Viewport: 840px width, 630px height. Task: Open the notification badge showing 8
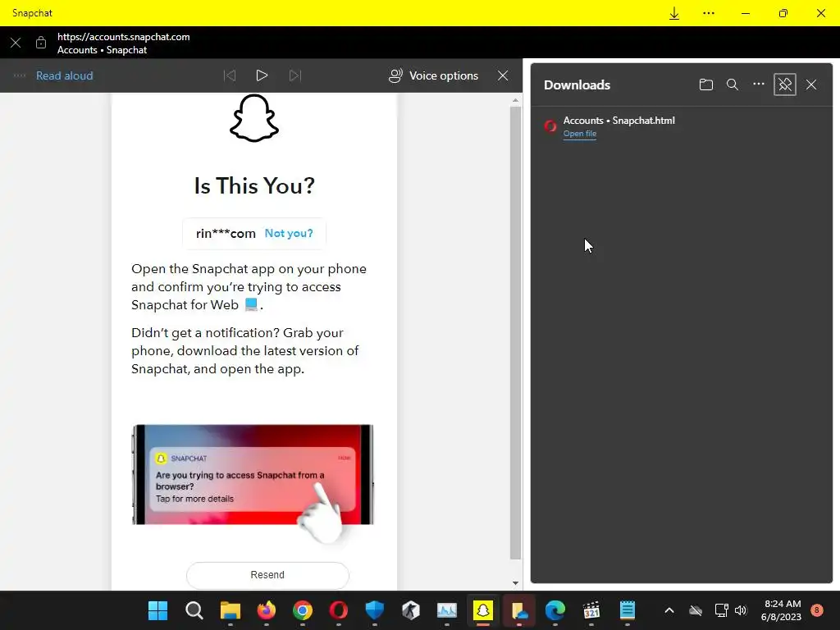pos(817,609)
